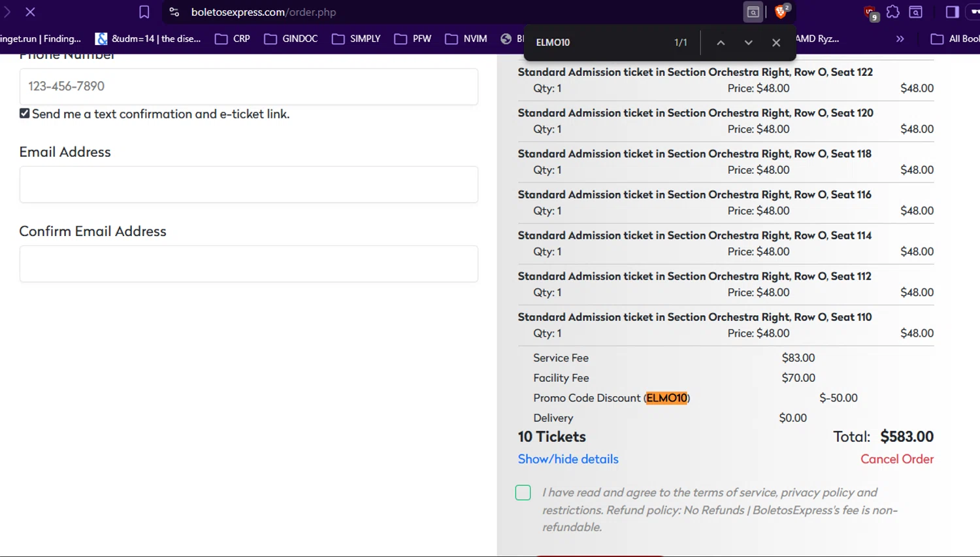The image size is (980, 557).
Task: Open the PFW bookmarks folder
Action: (413, 39)
